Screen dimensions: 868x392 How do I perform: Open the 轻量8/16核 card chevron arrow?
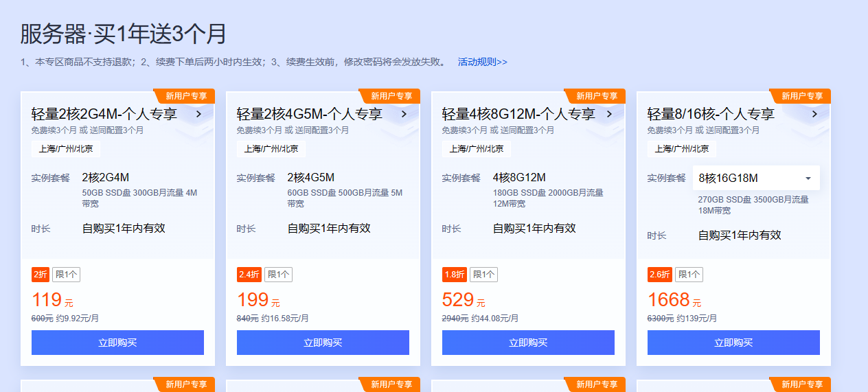(x=814, y=114)
